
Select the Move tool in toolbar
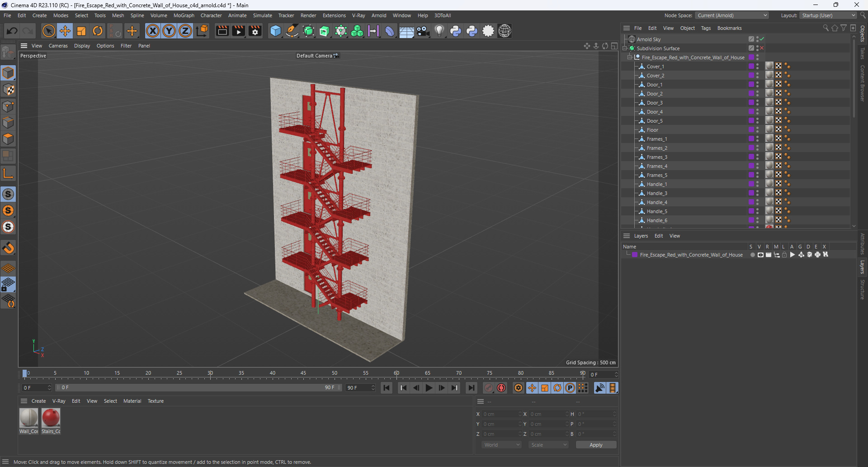click(x=65, y=31)
